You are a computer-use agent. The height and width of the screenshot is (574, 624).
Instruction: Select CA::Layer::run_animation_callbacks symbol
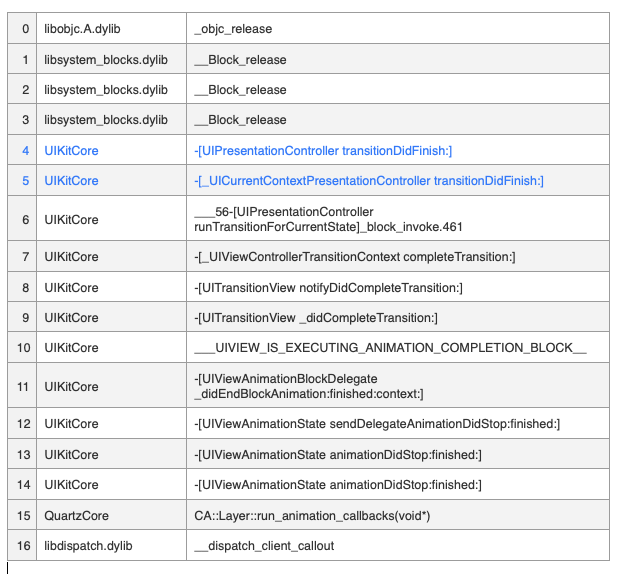312,516
